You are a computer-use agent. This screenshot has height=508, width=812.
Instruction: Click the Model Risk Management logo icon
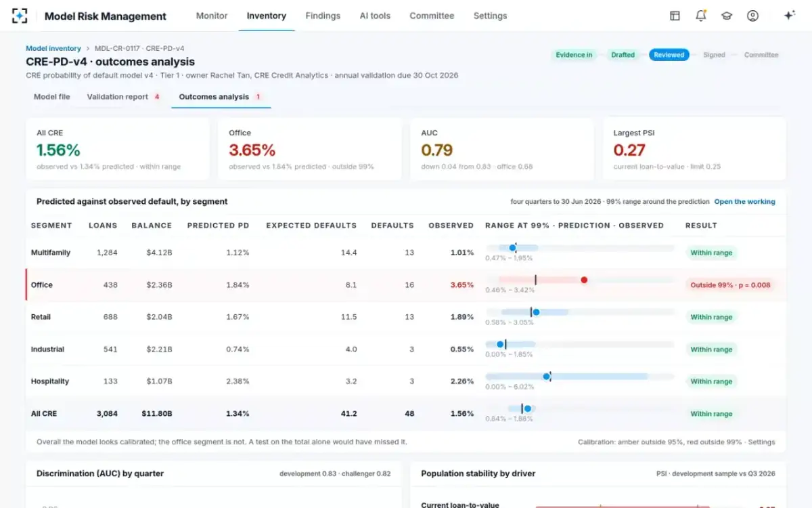(x=20, y=16)
